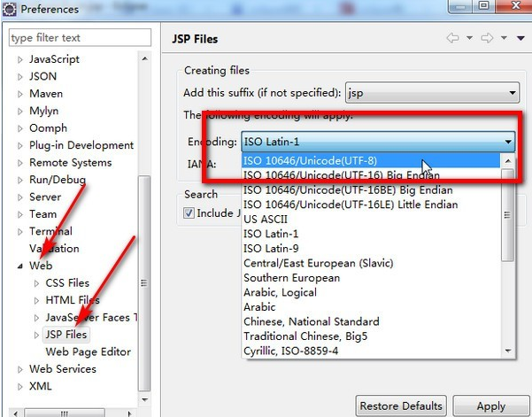Click encoding list scroll-down arrow
Viewport: 532px width, 417px height.
508,351
